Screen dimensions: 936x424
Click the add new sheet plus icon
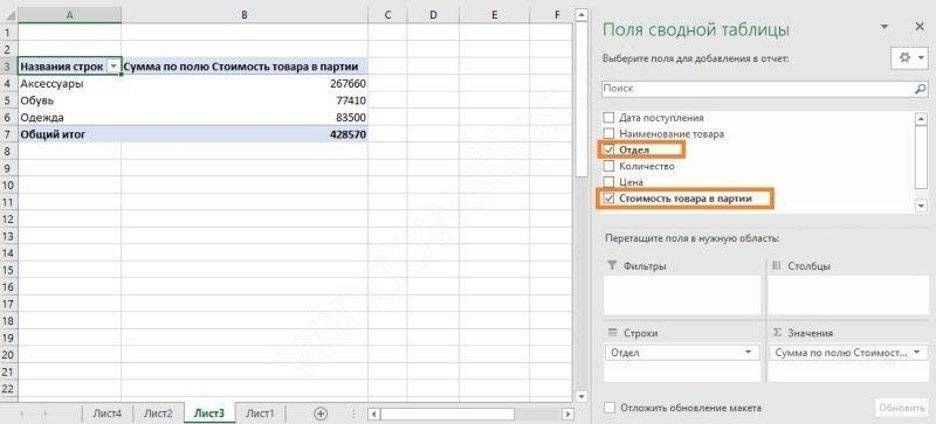(x=321, y=413)
